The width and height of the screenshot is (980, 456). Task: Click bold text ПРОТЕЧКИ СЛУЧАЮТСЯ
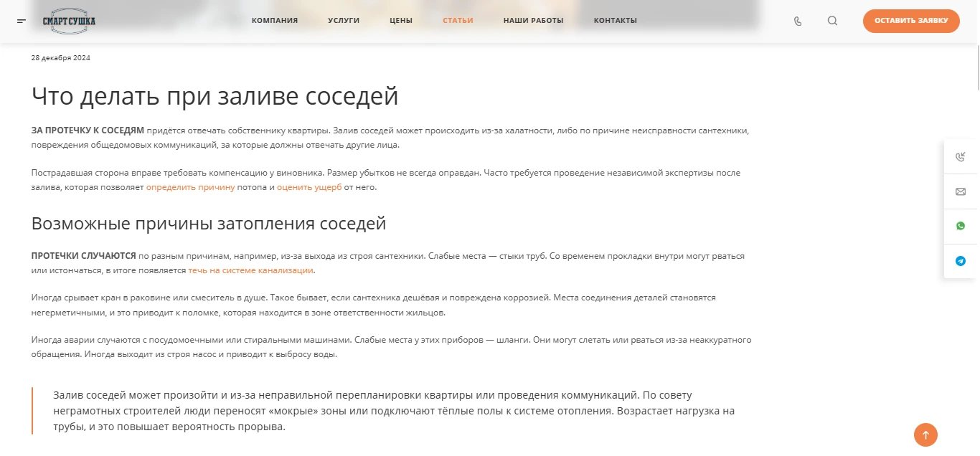tap(84, 255)
